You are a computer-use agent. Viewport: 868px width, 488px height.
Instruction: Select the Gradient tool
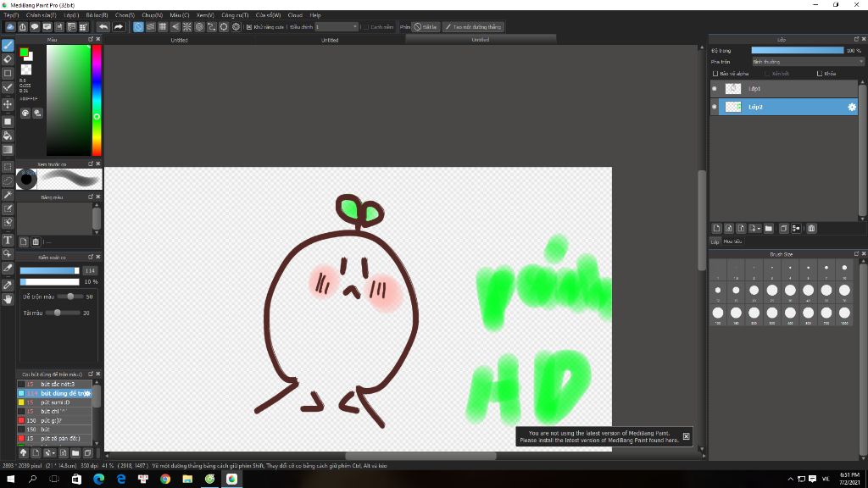click(x=8, y=149)
